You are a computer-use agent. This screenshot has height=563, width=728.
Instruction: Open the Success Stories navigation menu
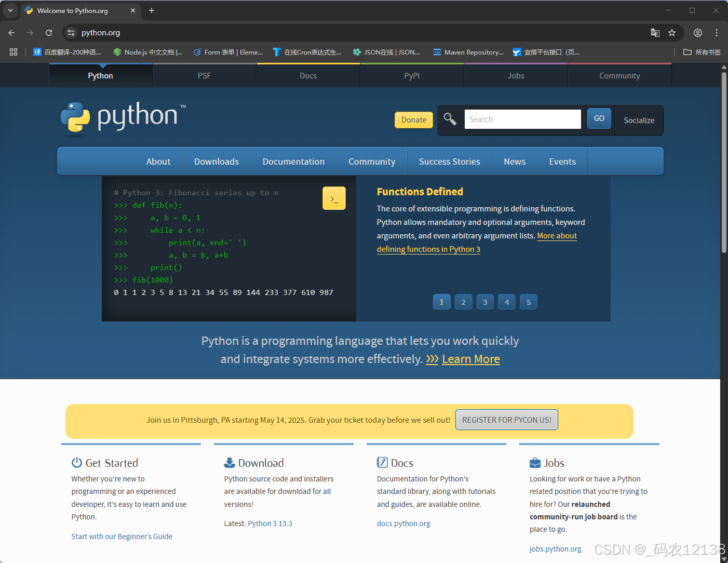[450, 162]
